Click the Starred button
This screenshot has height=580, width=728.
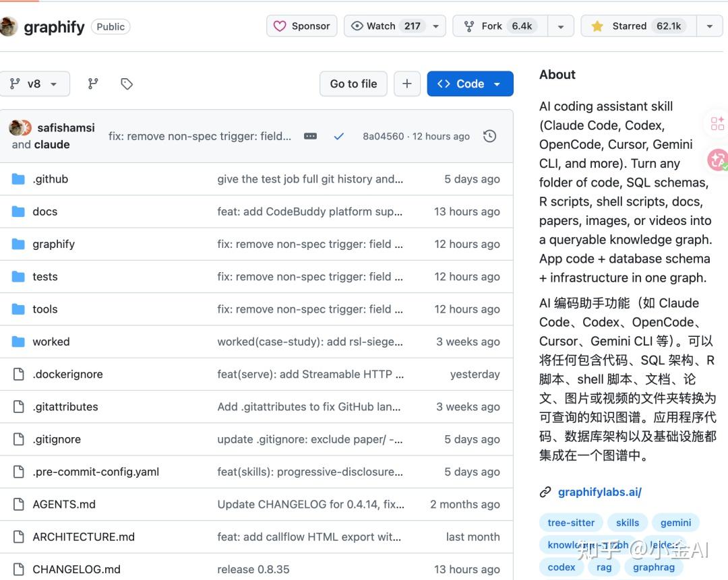(638, 26)
